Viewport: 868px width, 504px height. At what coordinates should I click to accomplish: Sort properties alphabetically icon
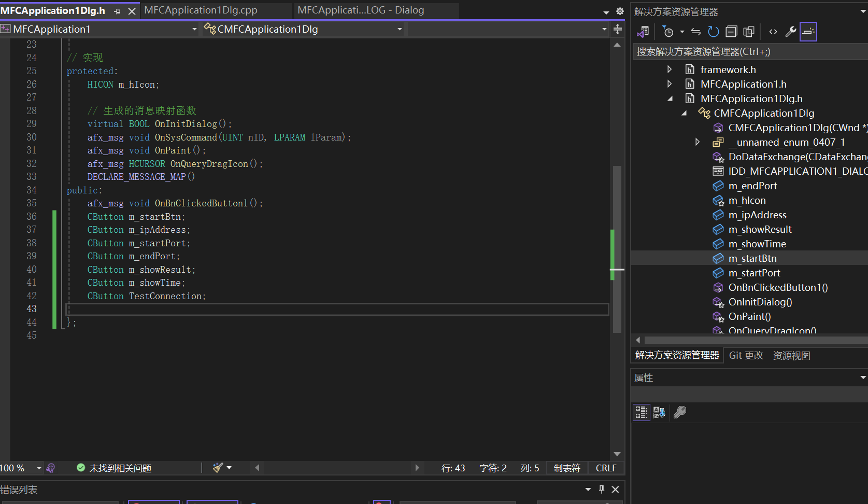[659, 412]
